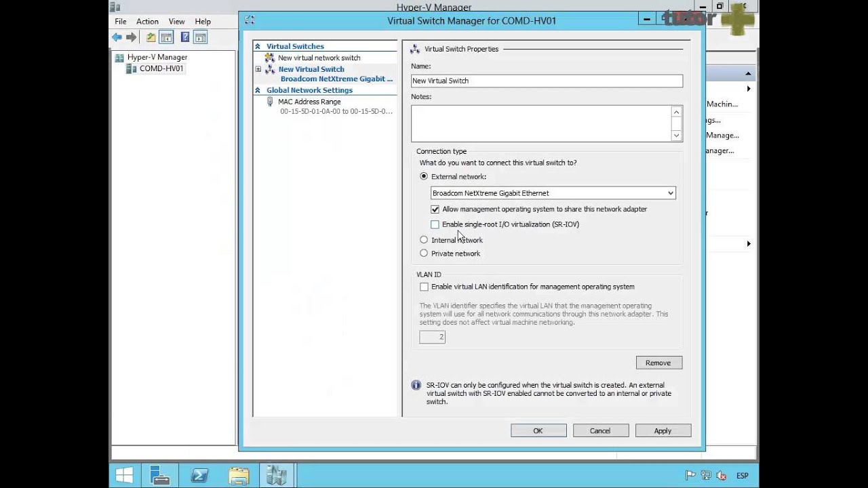Click the virtual switch Name field
This screenshot has height=488, width=868.
click(x=547, y=81)
